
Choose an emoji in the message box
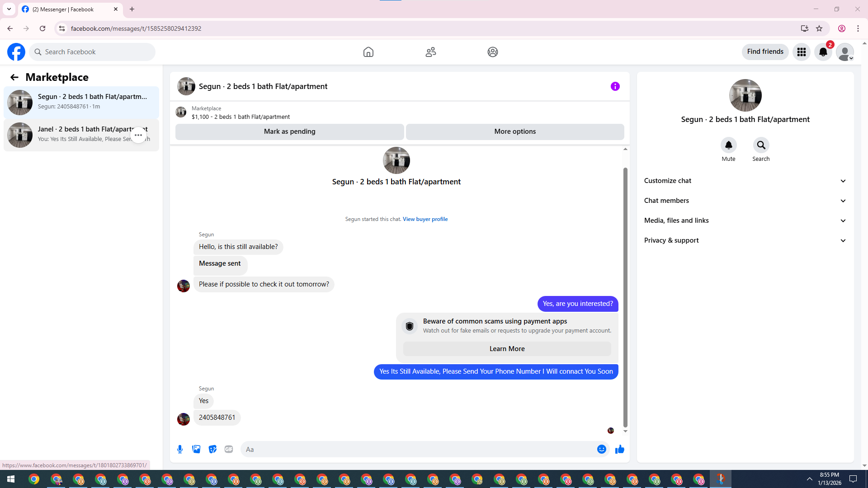[601, 449]
